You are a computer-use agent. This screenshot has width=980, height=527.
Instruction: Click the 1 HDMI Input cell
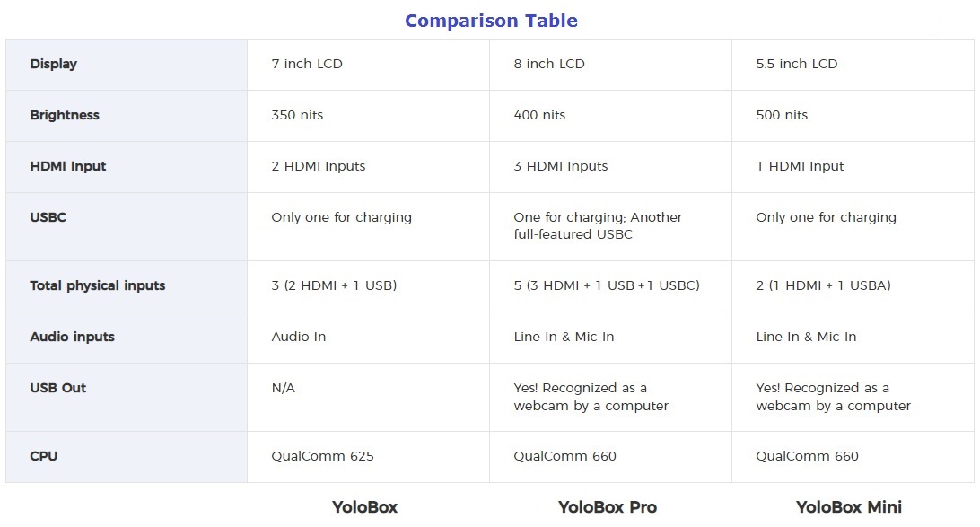(800, 166)
